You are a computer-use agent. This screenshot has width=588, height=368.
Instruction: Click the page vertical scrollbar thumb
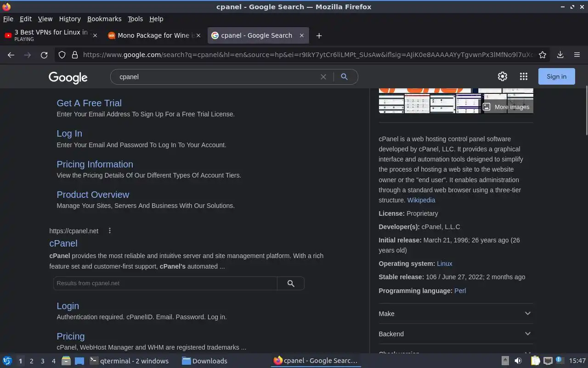click(x=586, y=110)
